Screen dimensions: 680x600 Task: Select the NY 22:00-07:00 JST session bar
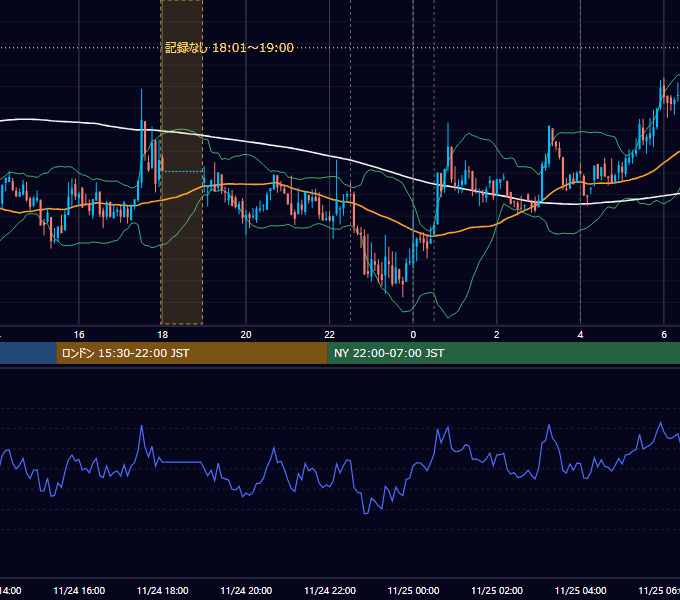pos(503,353)
